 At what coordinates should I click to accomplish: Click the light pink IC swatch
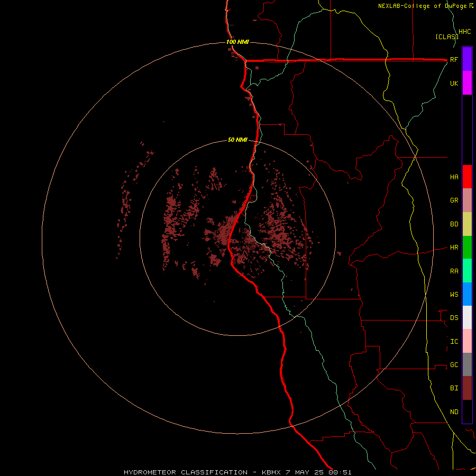point(467,341)
